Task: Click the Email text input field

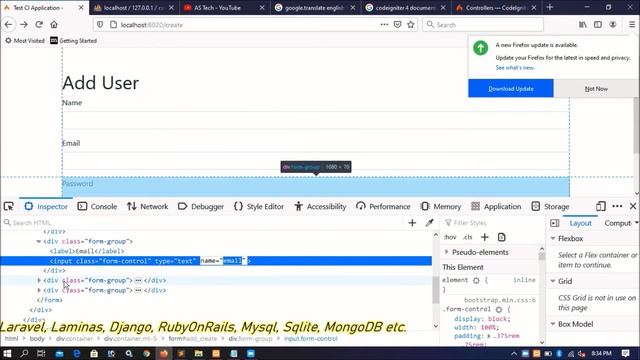Action: point(316,161)
